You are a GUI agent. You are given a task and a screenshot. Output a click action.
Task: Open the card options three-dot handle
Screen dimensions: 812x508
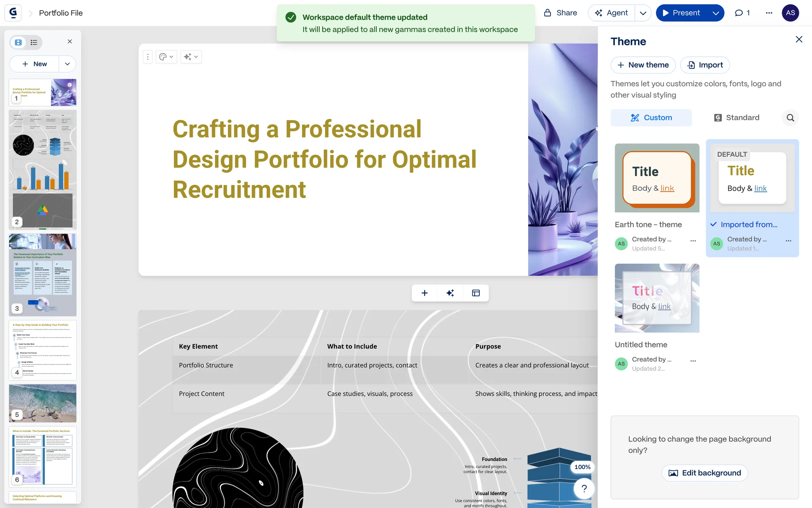[x=148, y=57]
